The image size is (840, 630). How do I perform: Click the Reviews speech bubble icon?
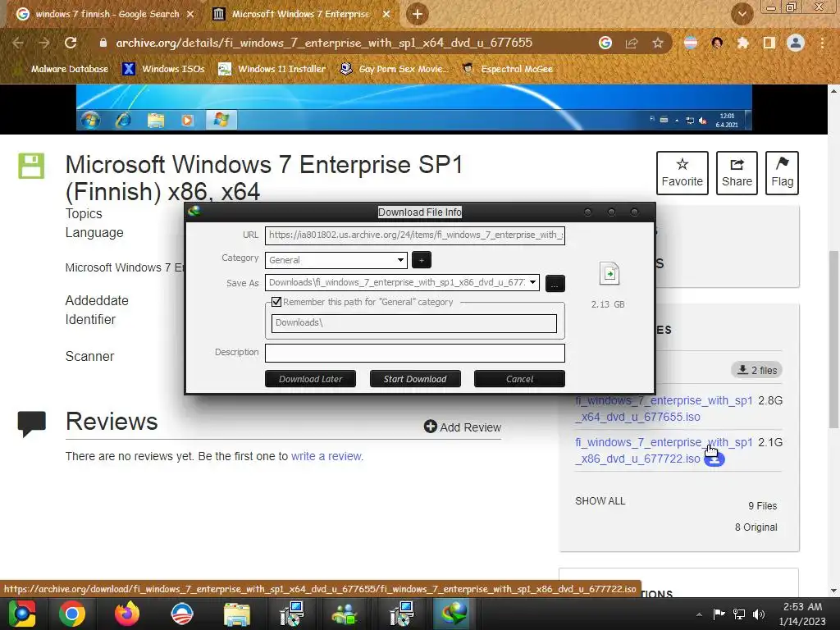pyautogui.click(x=32, y=424)
